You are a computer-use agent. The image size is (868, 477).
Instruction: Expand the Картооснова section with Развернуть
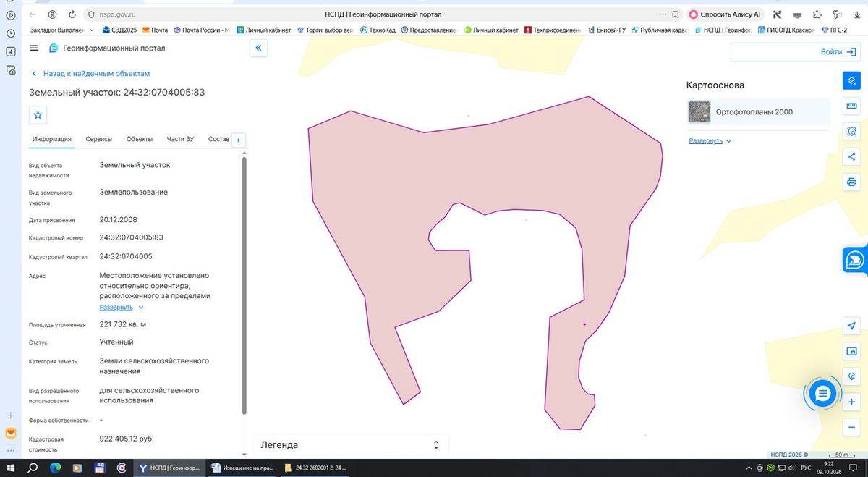click(x=710, y=141)
